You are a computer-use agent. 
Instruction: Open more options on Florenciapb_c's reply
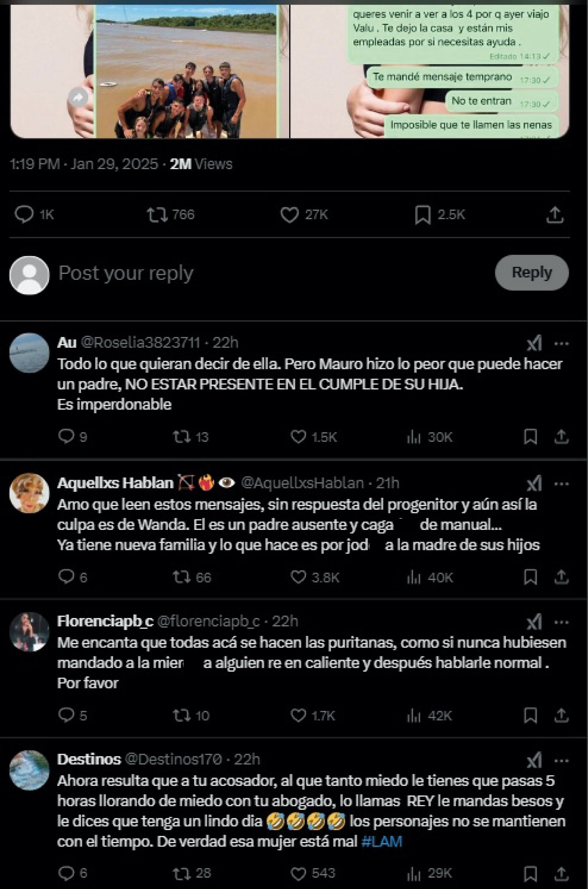tap(561, 623)
